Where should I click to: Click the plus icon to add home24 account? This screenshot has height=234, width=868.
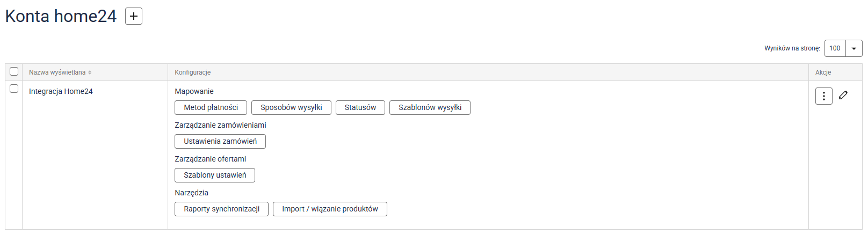134,16
